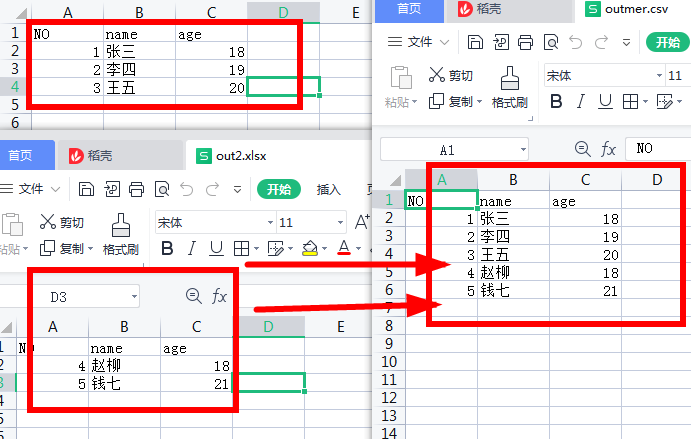691x439 pixels.
Task: Toggle Italic in out2.xlsx ribbon
Action: pyautogui.click(x=192, y=249)
